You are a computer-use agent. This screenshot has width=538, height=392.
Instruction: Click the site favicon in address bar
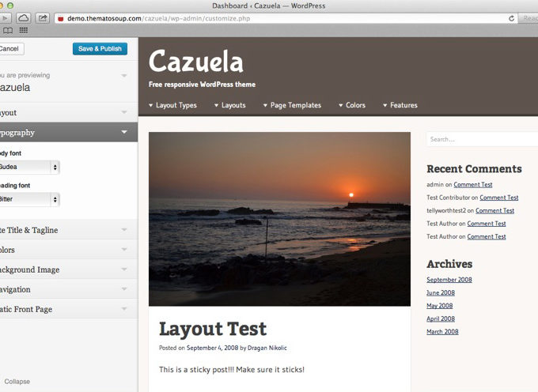60,17
